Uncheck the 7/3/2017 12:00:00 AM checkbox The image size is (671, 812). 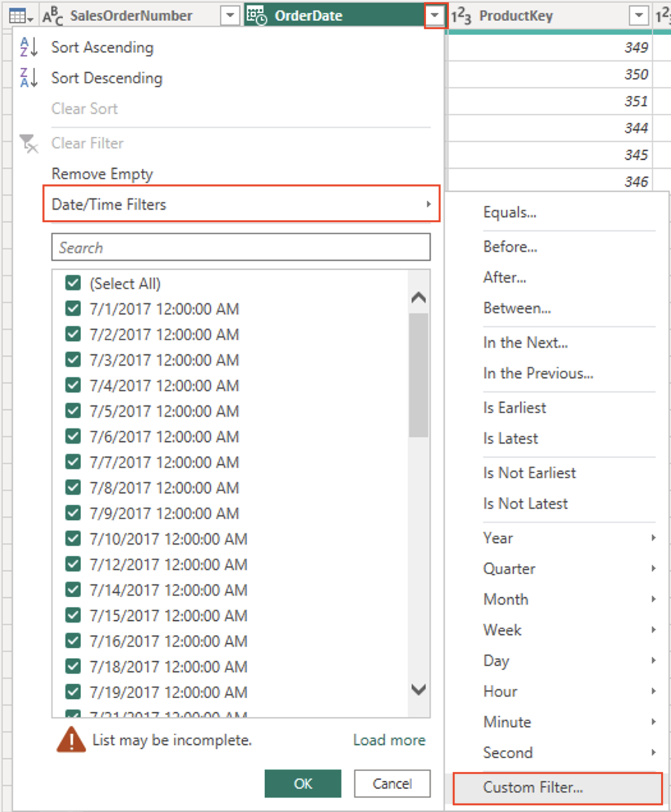73,359
